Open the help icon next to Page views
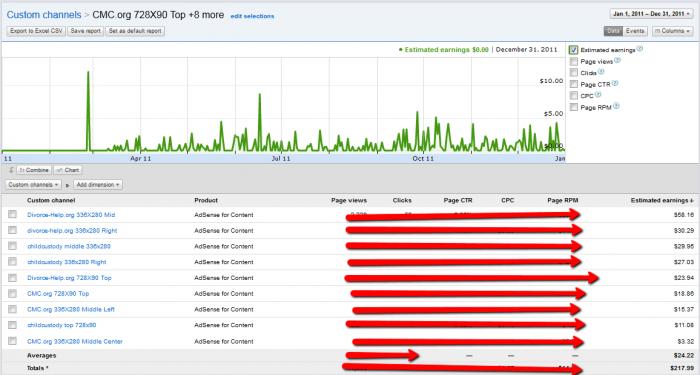 point(617,60)
